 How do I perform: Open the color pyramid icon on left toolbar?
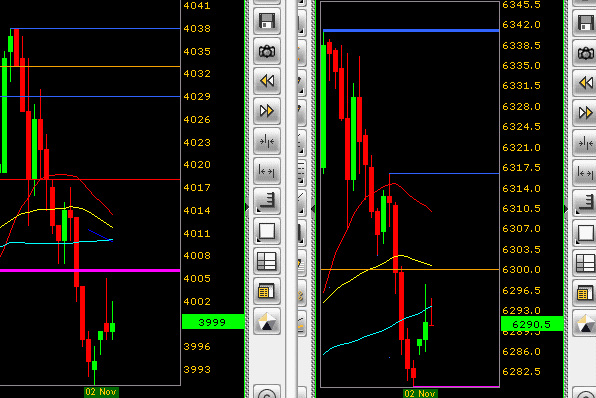267,321
